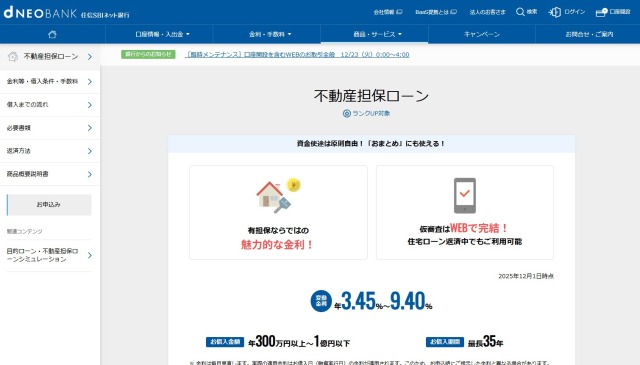Click the 2025年12月1日時点 date text
Image resolution: width=640 pixels, height=365 pixels.
(526, 276)
